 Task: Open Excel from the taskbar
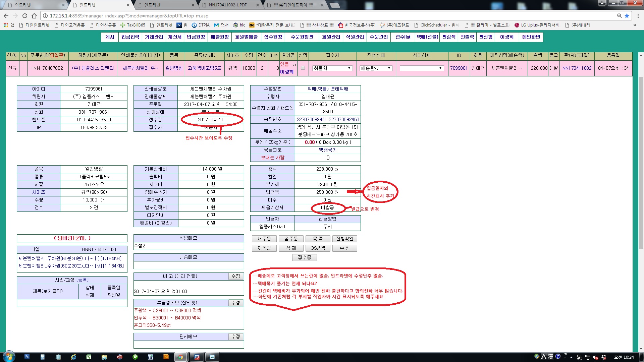89,357
